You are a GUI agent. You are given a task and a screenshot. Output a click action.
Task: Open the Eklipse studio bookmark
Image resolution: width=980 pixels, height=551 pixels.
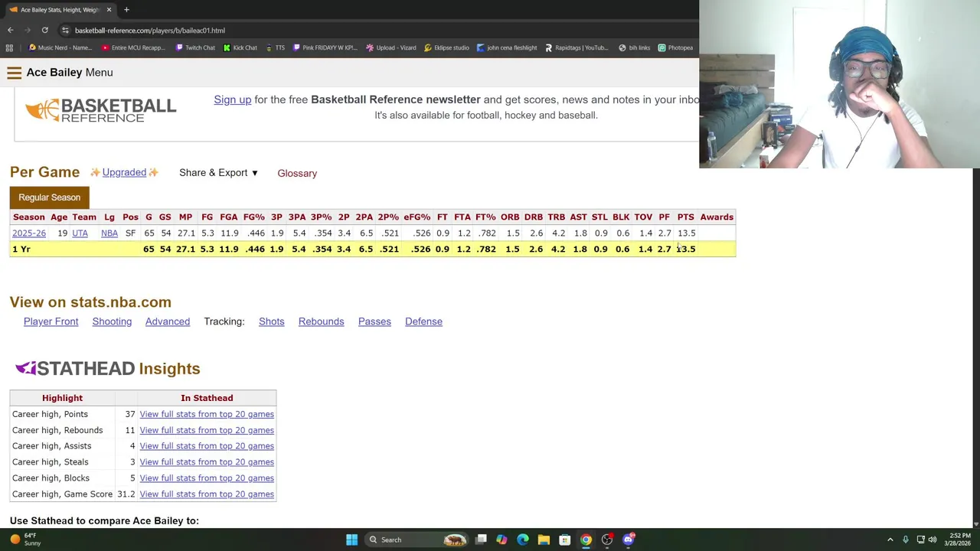tap(446, 47)
